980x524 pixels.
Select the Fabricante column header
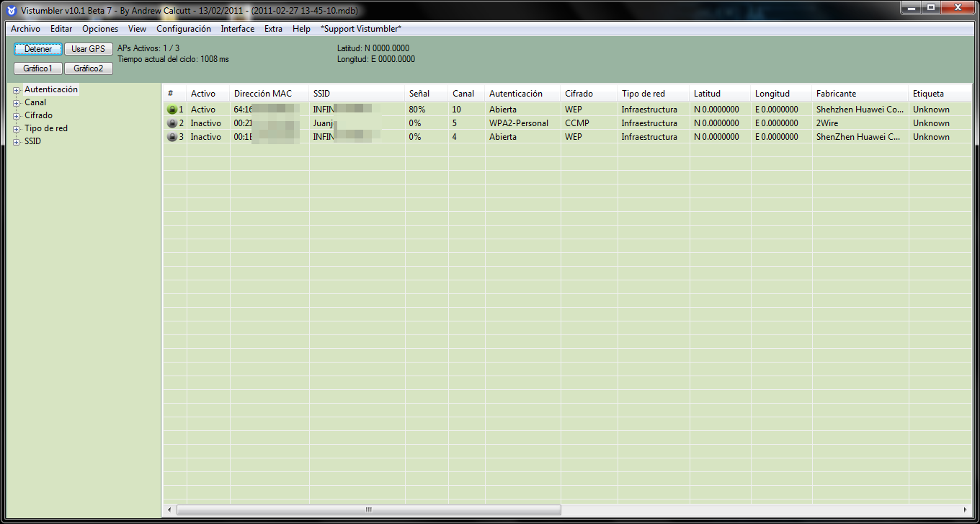coord(836,94)
